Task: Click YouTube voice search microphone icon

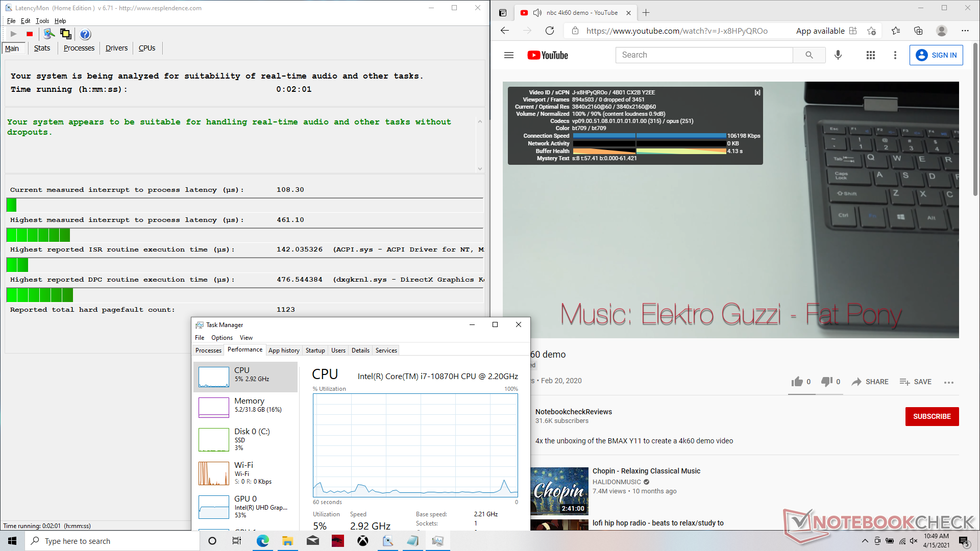Action: point(838,55)
